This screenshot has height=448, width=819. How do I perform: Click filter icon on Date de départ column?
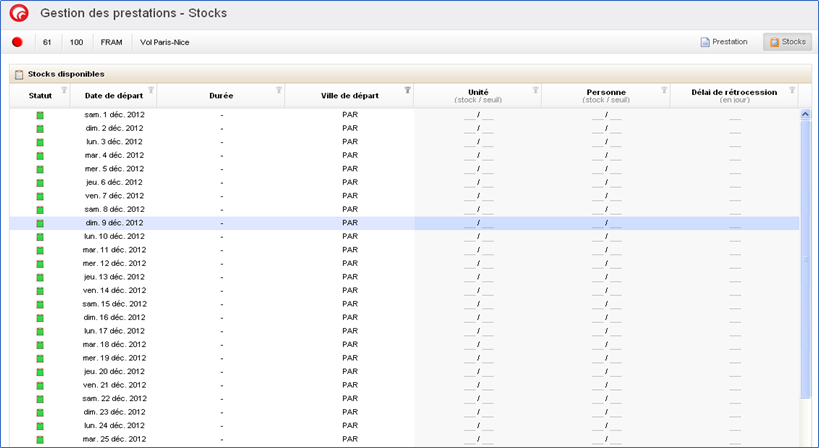point(151,91)
